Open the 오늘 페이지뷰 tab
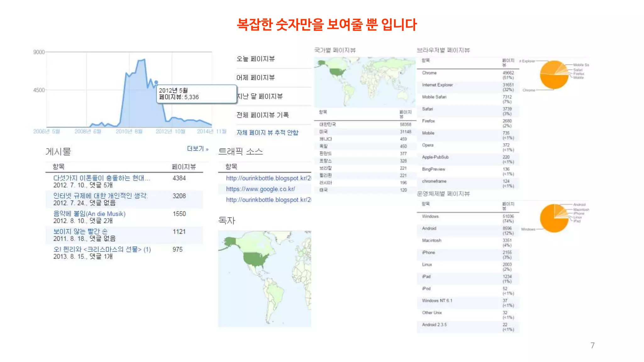This screenshot has width=644, height=362. click(x=255, y=59)
